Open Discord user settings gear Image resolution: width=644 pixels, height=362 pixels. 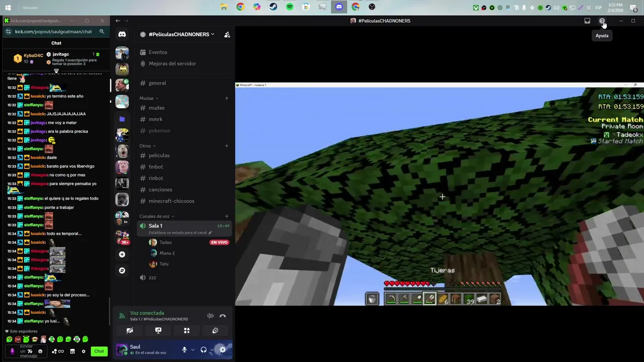[x=222, y=350]
